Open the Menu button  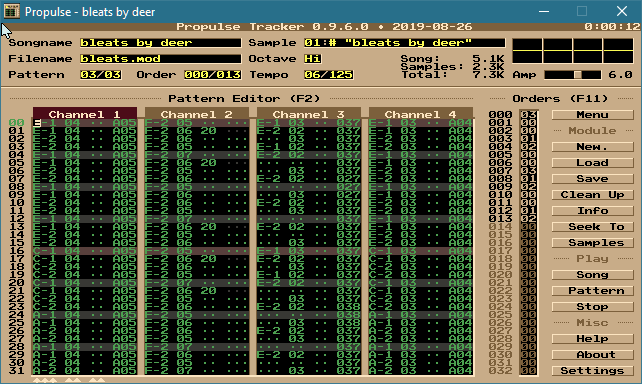point(592,115)
